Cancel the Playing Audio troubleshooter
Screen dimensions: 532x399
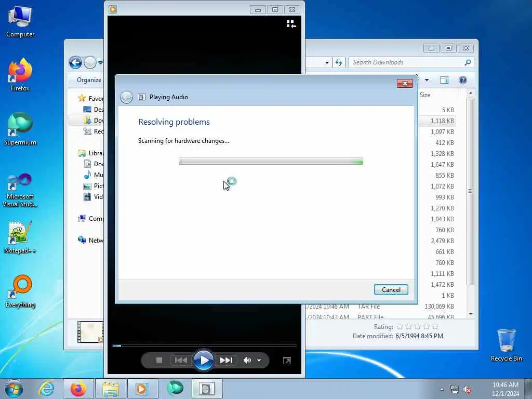pos(391,290)
